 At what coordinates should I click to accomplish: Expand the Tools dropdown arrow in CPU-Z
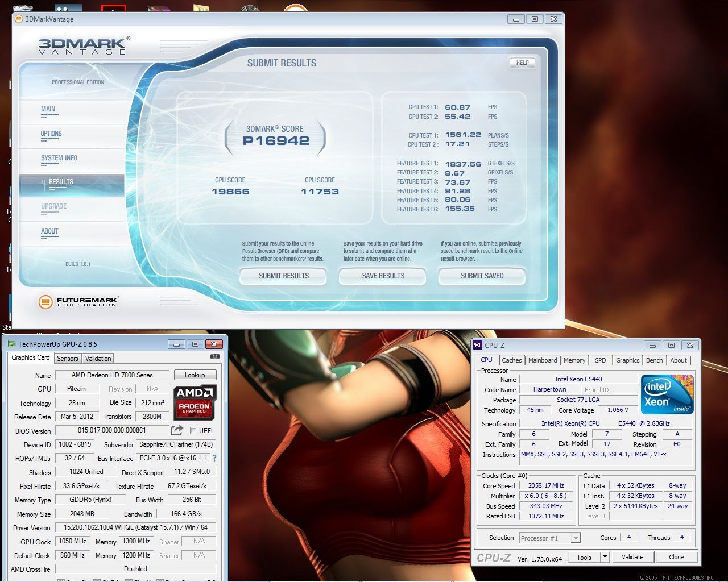(605, 557)
